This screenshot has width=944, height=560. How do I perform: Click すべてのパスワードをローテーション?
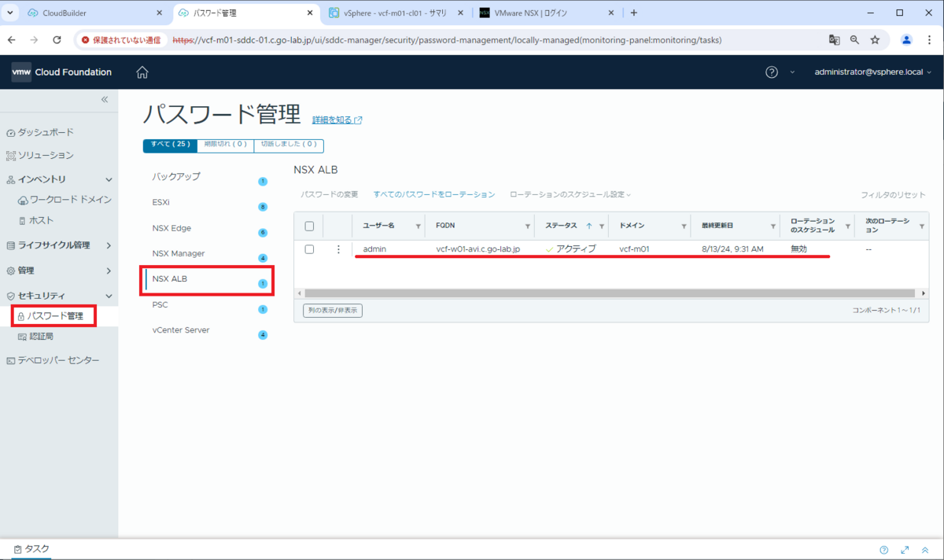tap(434, 194)
